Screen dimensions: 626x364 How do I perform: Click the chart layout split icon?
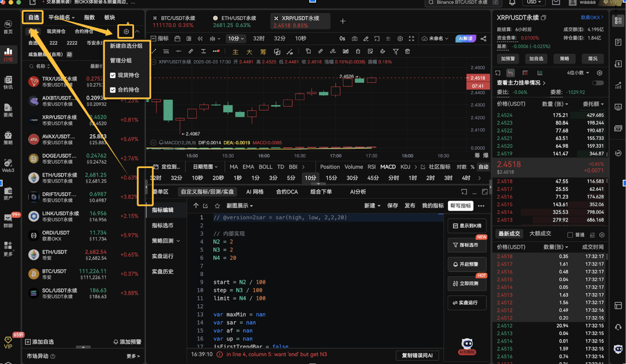coord(189,39)
